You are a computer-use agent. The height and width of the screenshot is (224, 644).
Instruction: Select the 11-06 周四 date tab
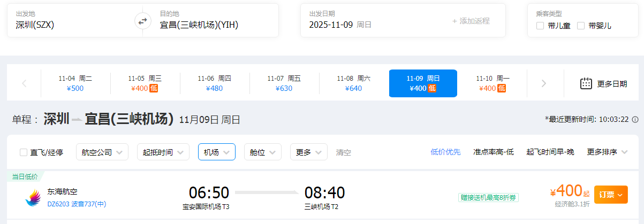pyautogui.click(x=214, y=83)
